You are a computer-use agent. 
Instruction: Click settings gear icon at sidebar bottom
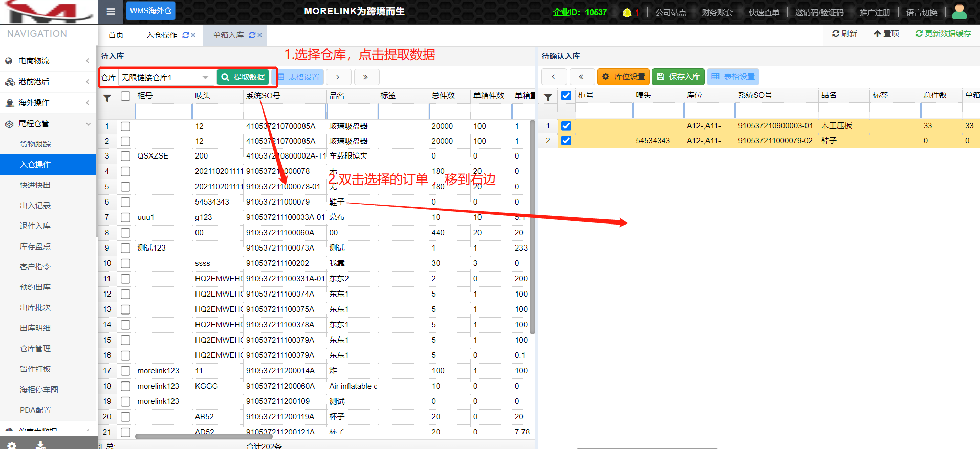click(x=12, y=445)
